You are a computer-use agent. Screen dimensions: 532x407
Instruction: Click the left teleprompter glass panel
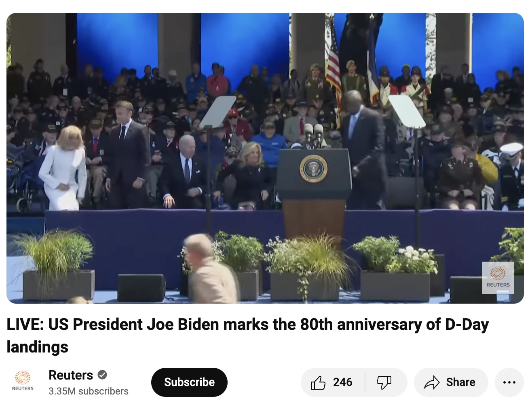(217, 112)
